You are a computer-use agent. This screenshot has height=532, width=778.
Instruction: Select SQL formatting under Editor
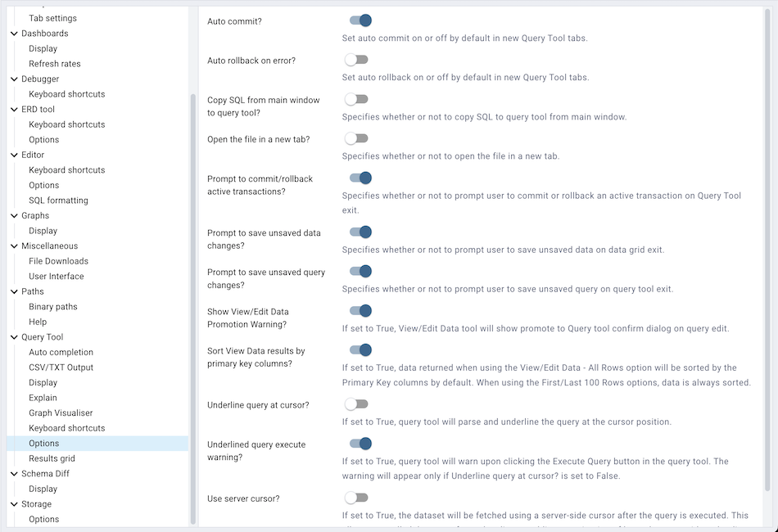coord(58,200)
